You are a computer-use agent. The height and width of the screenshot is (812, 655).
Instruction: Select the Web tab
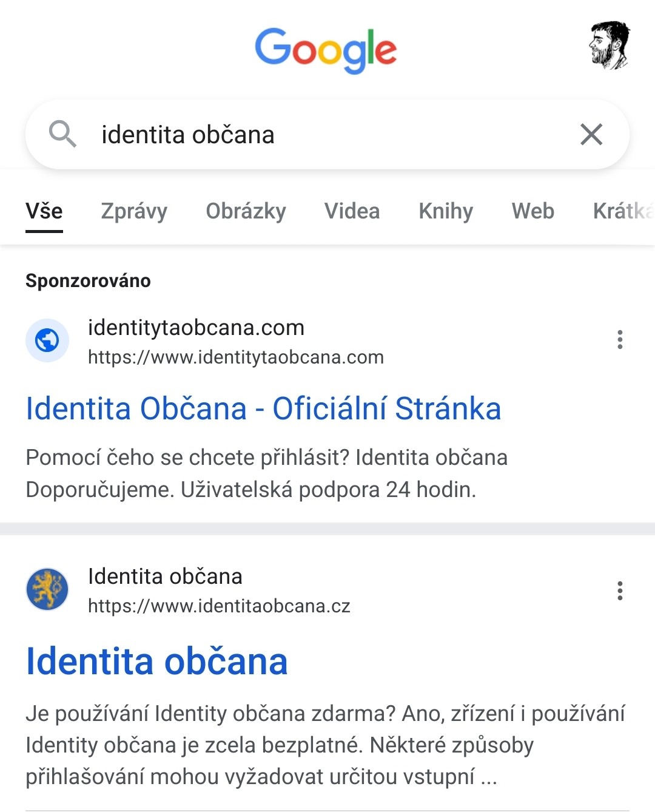point(532,211)
